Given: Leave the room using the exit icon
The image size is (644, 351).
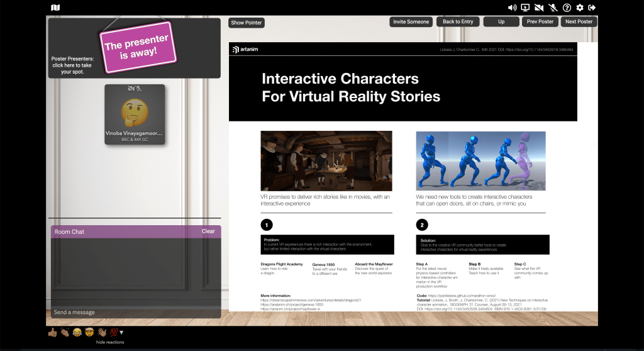Looking at the screenshot, I should coord(592,8).
